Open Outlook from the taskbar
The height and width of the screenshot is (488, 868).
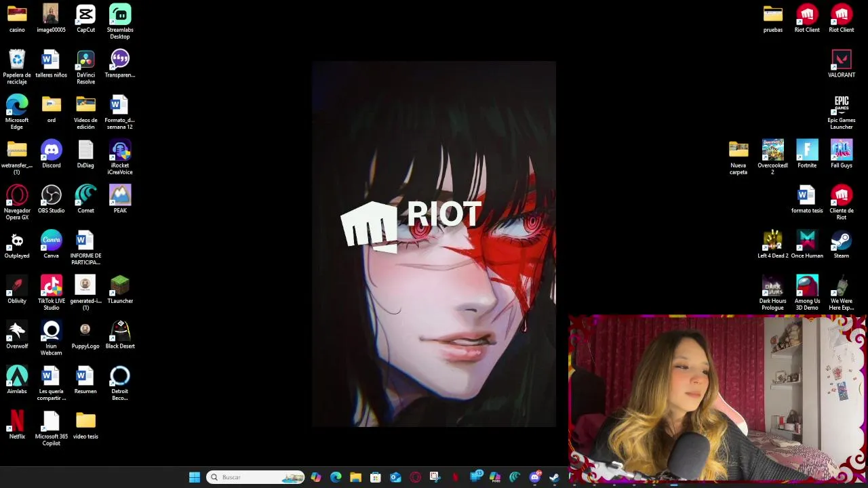(x=395, y=477)
